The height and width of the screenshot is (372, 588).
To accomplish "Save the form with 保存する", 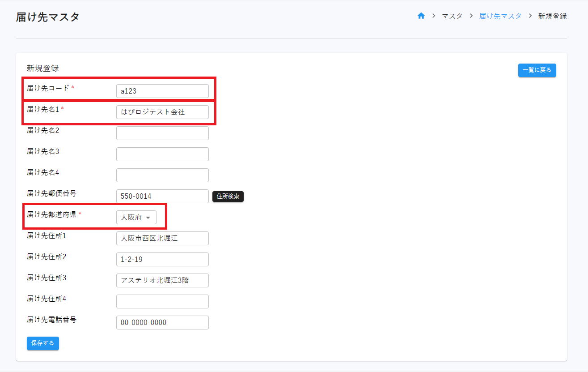I will [x=43, y=343].
